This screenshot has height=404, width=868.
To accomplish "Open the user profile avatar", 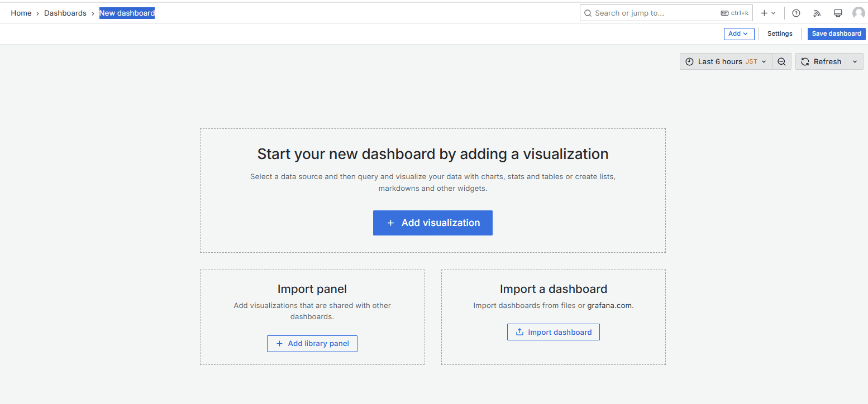I will [x=859, y=13].
